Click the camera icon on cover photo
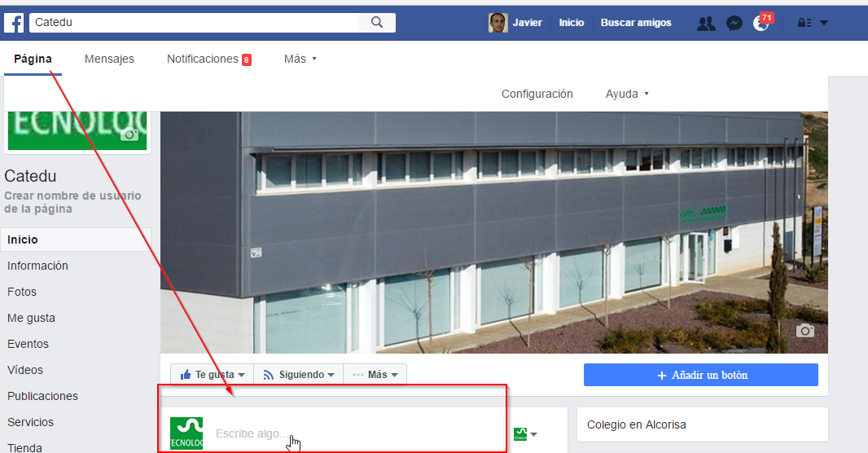Screen dimensions: 868x453 point(804,331)
